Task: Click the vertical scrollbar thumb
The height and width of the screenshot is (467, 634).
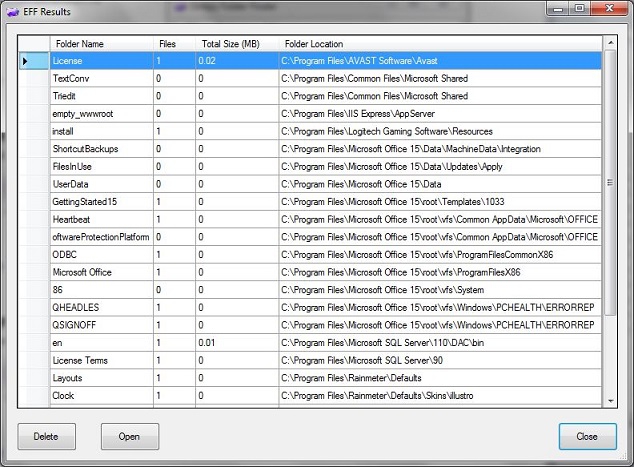Action: click(x=611, y=183)
